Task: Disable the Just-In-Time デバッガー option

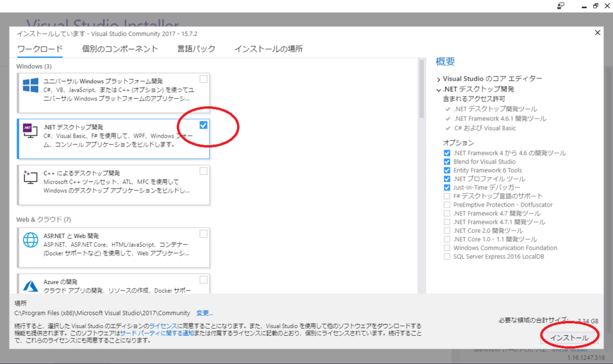Action: [447, 187]
